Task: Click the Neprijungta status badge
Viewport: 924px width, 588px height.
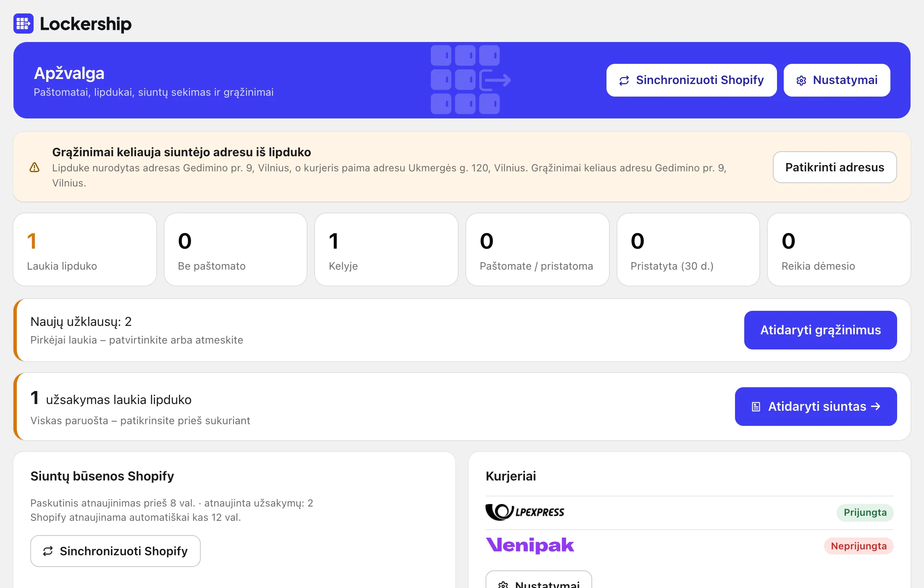Action: 858,546
